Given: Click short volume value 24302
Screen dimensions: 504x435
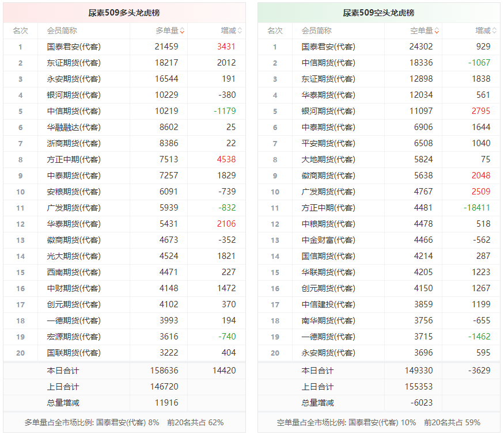Looking at the screenshot, I should pyautogui.click(x=421, y=47).
